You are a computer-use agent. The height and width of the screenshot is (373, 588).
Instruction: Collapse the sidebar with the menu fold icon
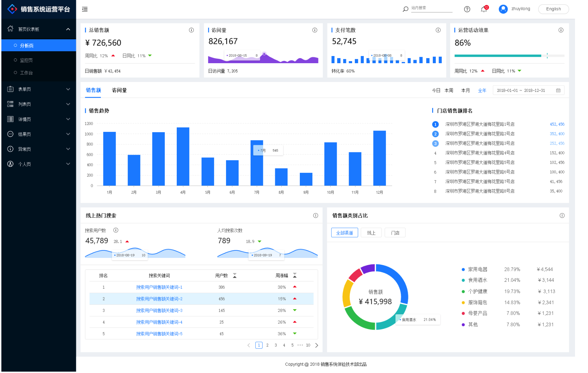point(85,9)
